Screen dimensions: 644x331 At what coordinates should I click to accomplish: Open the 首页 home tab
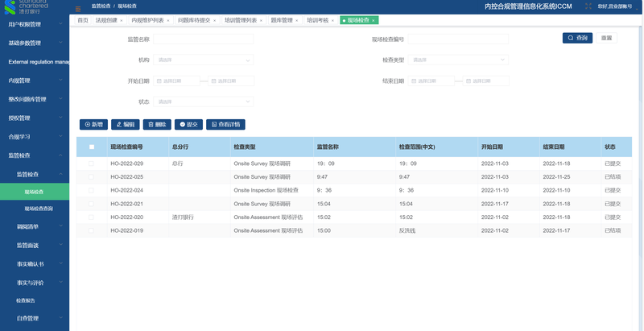coord(83,19)
